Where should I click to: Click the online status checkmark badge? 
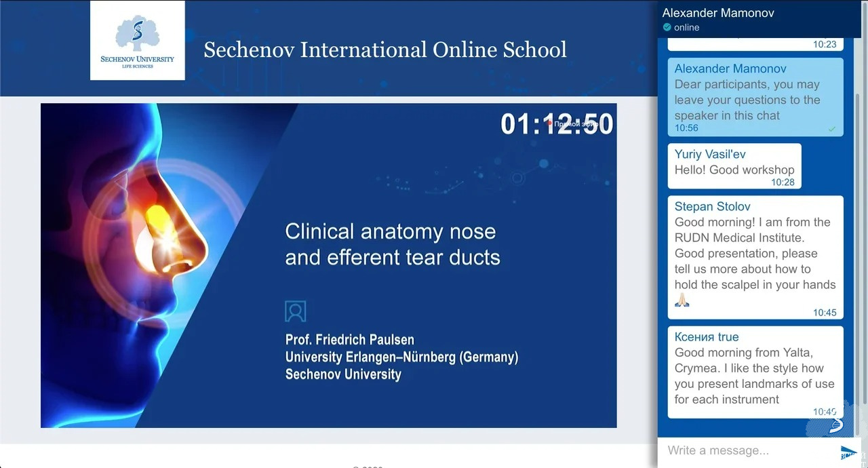[x=667, y=27]
